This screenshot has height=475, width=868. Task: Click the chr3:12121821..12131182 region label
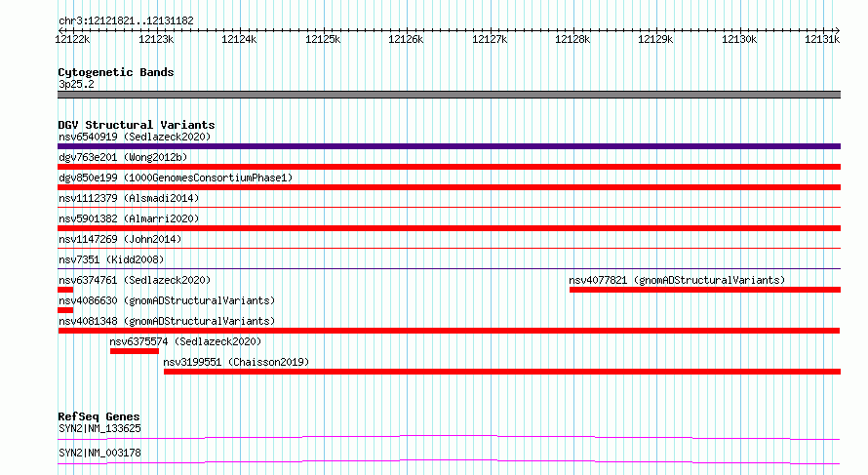click(126, 21)
